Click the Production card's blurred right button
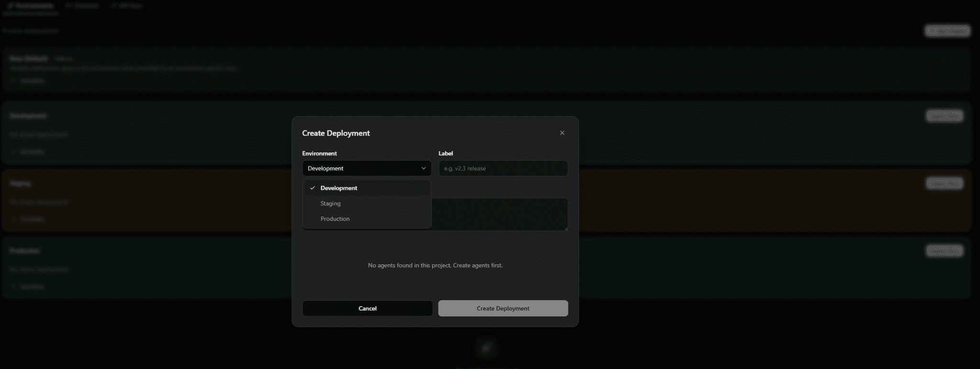The height and width of the screenshot is (369, 980). pos(944,251)
